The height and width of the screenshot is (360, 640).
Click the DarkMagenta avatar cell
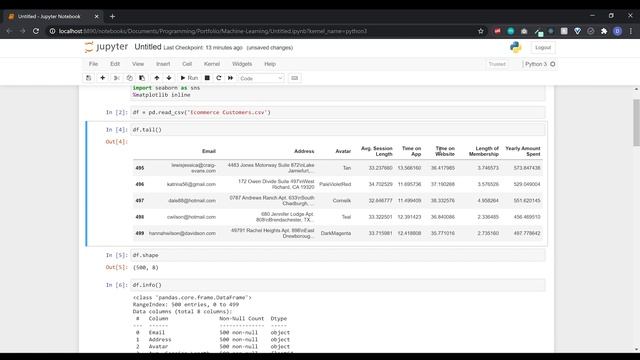[x=336, y=233]
